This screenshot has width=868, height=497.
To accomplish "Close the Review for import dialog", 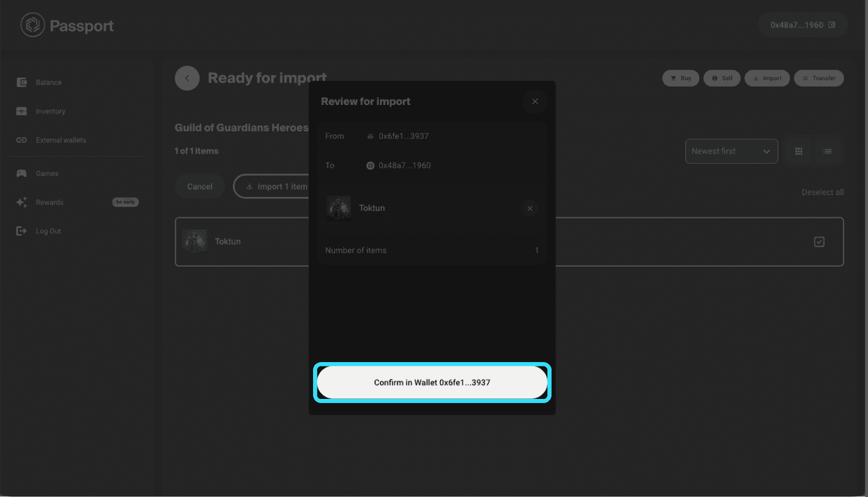I will click(x=535, y=101).
